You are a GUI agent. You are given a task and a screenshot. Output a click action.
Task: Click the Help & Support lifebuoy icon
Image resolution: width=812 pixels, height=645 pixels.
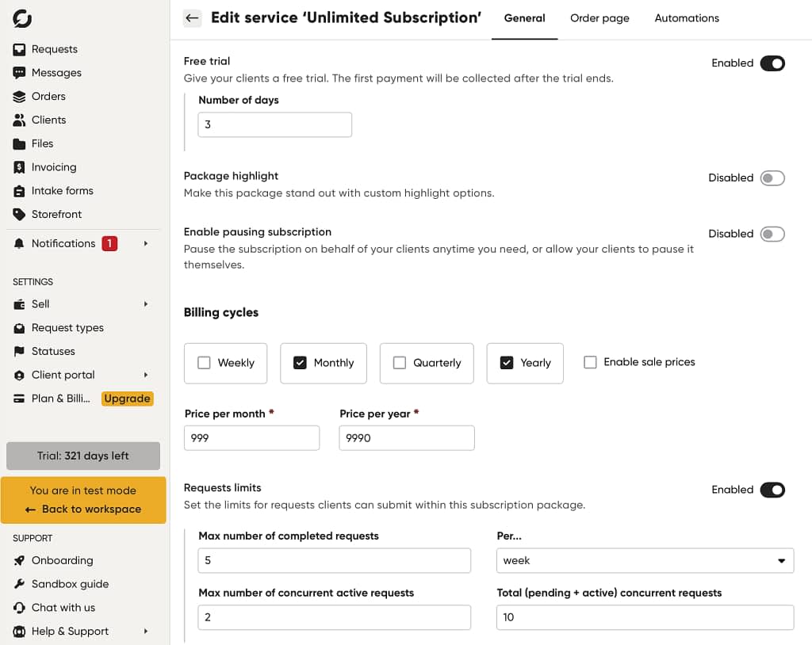pyautogui.click(x=19, y=632)
